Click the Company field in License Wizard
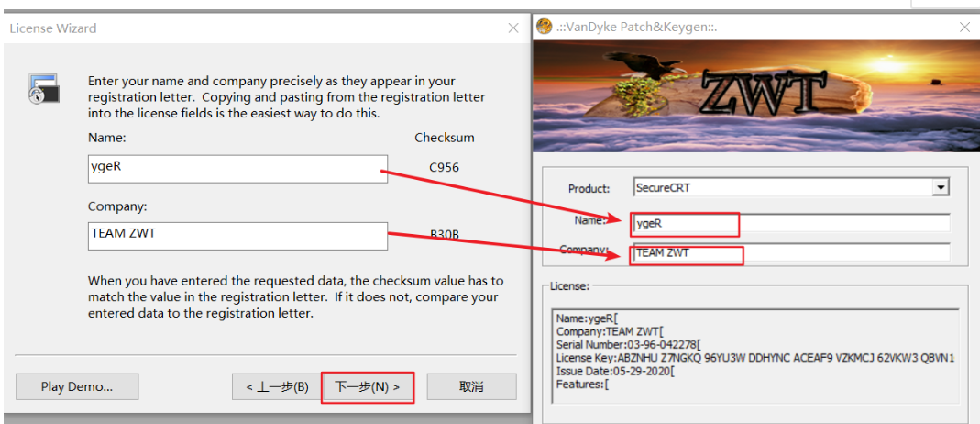 pyautogui.click(x=237, y=236)
